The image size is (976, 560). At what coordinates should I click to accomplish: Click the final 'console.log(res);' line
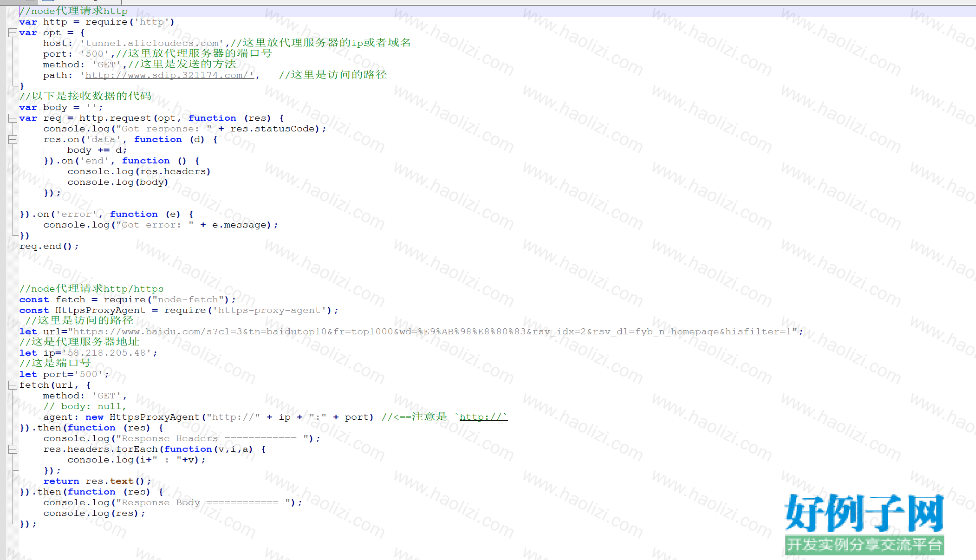(x=94, y=513)
